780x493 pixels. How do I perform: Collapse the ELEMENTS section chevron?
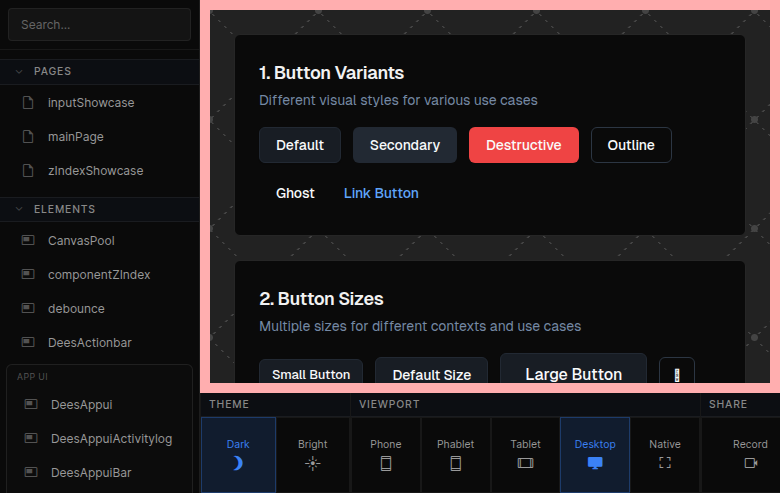pyautogui.click(x=19, y=210)
